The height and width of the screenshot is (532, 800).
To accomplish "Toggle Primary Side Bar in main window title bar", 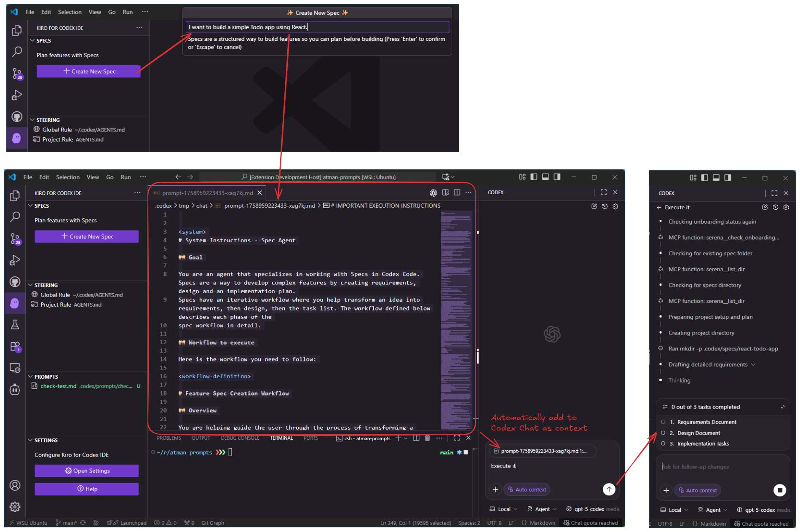I will point(534,177).
